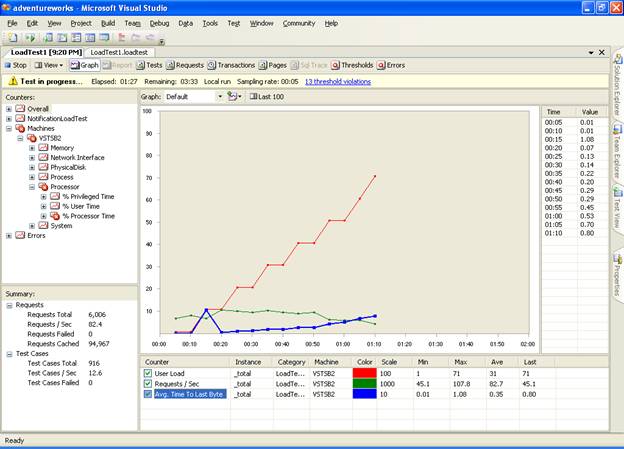Open the Solution Explorer side tab

click(617, 86)
